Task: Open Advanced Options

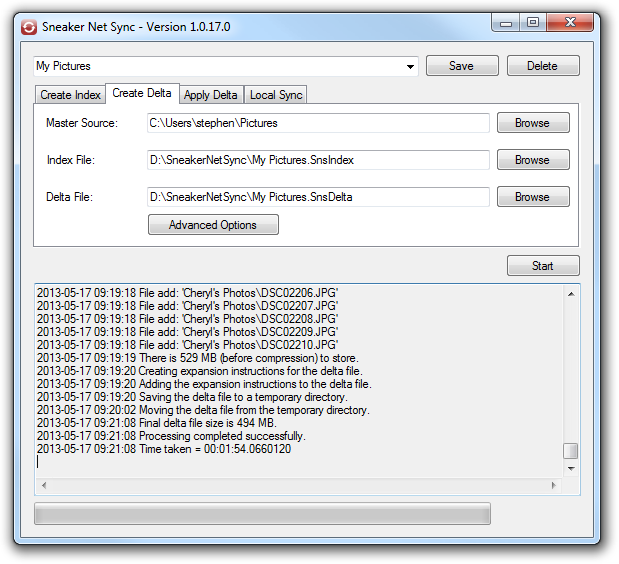Action: point(213,225)
